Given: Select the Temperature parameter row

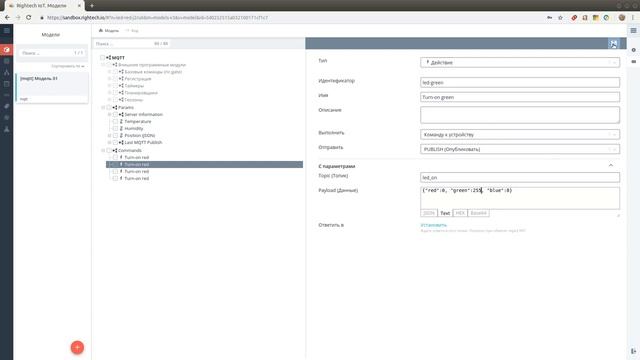Looking at the screenshot, I should [x=138, y=121].
